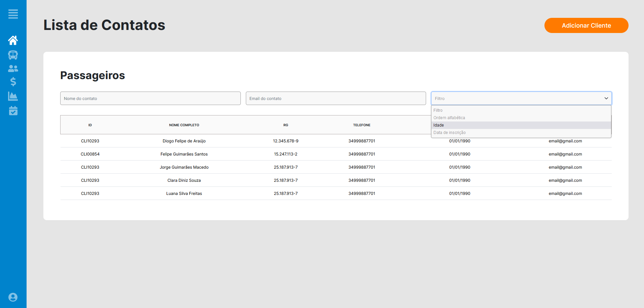Screen dimensions: 644x308
Task: Click date in Luana Silva Freitas's row
Action: pos(460,194)
